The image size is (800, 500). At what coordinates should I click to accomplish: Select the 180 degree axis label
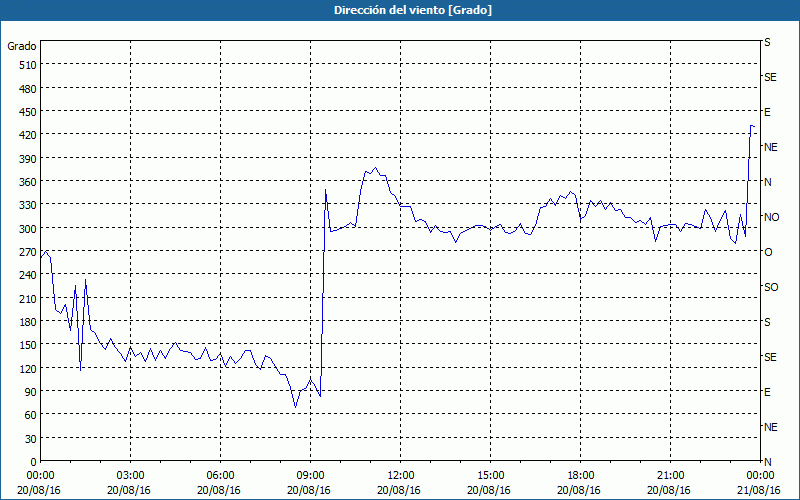point(28,322)
